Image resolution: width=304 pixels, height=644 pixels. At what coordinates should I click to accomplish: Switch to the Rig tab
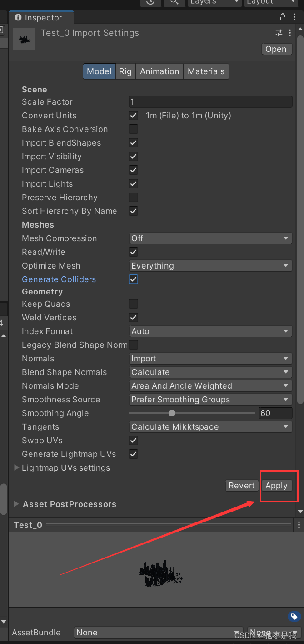tap(125, 71)
